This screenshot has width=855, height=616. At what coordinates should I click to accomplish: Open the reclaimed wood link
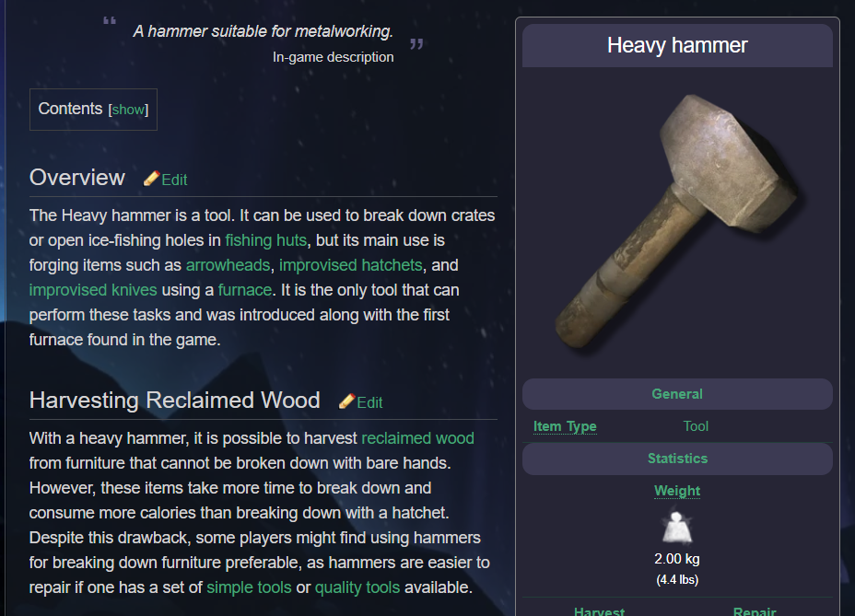coord(417,438)
